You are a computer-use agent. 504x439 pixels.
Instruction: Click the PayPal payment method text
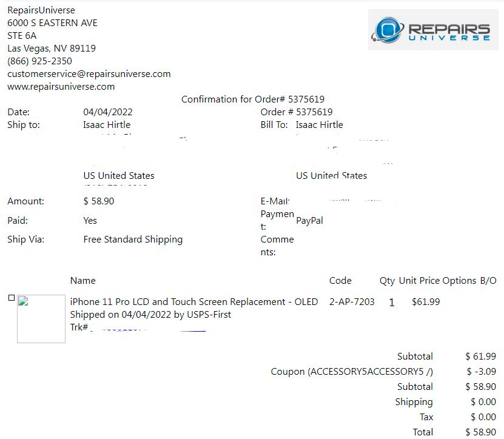(x=309, y=221)
